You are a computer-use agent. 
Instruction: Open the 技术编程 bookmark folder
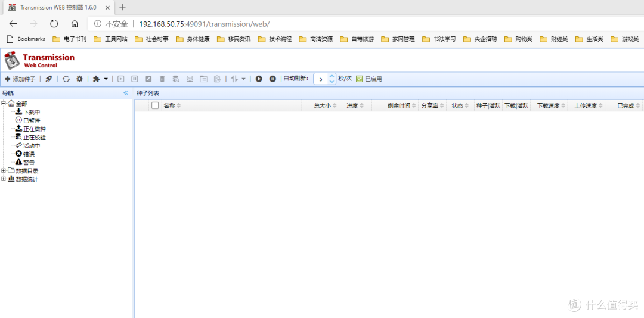pos(275,39)
